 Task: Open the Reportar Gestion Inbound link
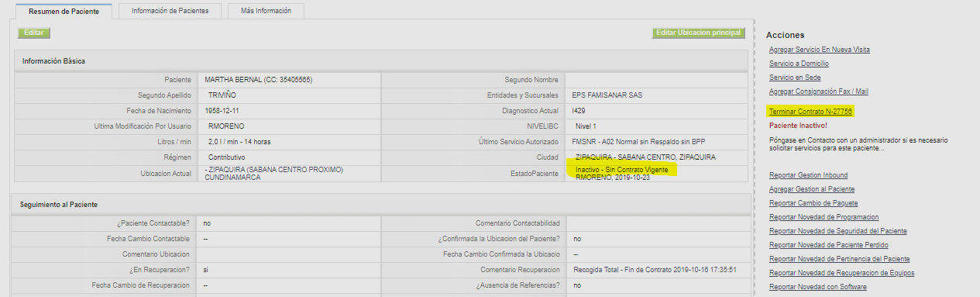[x=808, y=175]
